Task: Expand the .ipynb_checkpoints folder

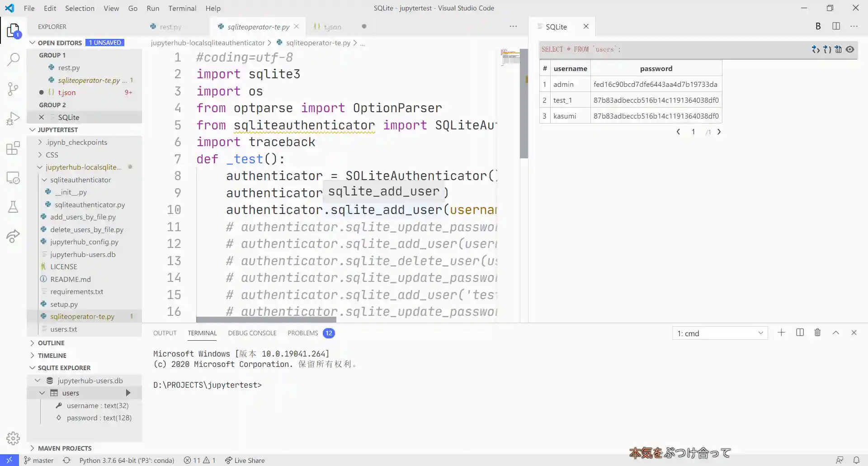Action: click(40, 142)
